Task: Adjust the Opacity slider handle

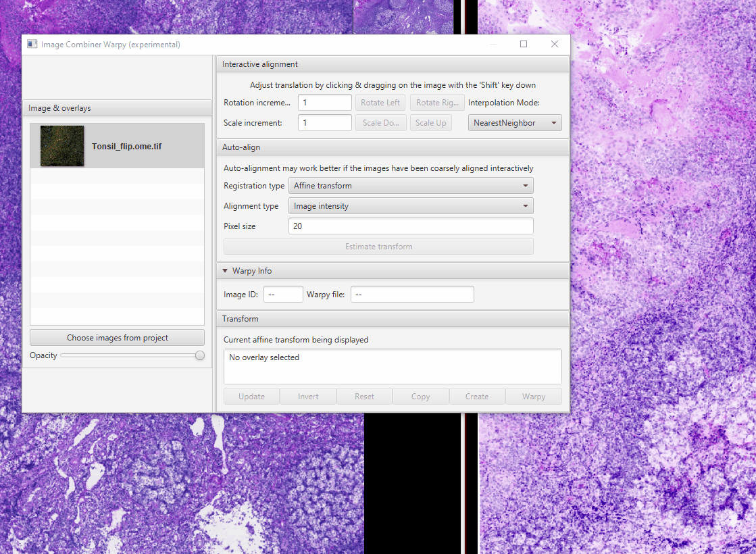Action: (x=200, y=355)
